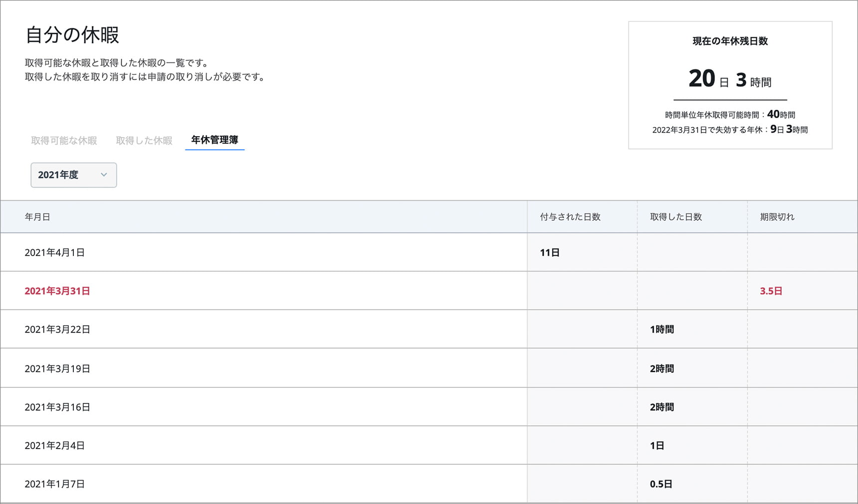Click the 0.5日 value for 1月7日
The height and width of the screenshot is (504, 858).
coord(661,484)
